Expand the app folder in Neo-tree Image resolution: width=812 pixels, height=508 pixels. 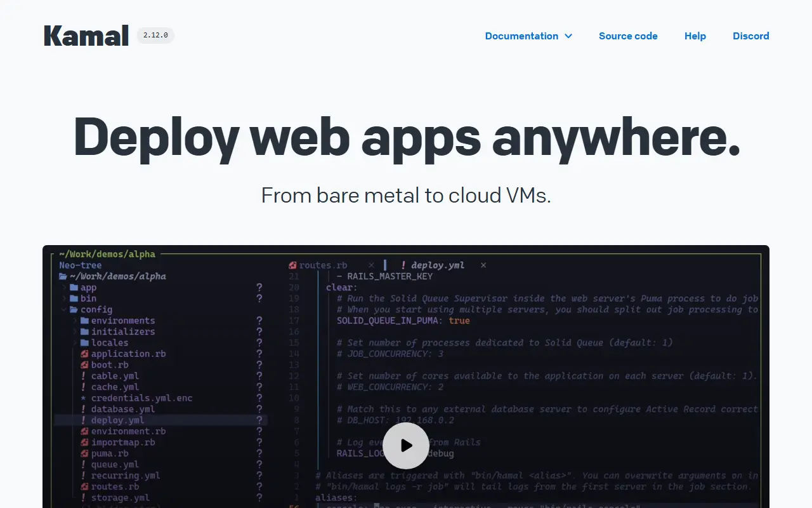coord(83,288)
